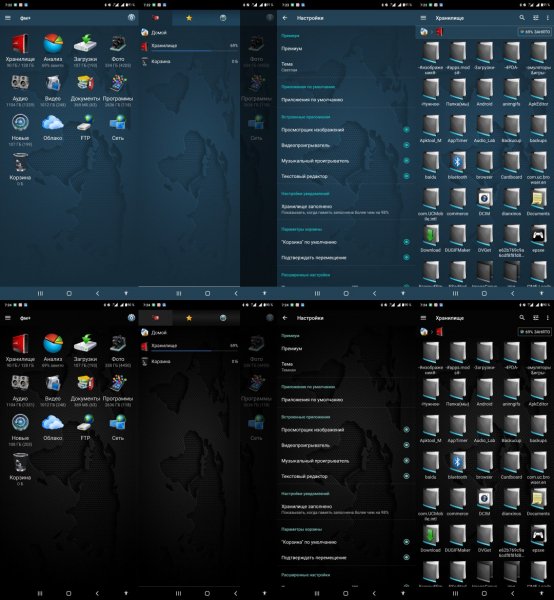
Task: Toggle Видеопроигрыватель in blue-theme Настройки
Action: coord(406,145)
